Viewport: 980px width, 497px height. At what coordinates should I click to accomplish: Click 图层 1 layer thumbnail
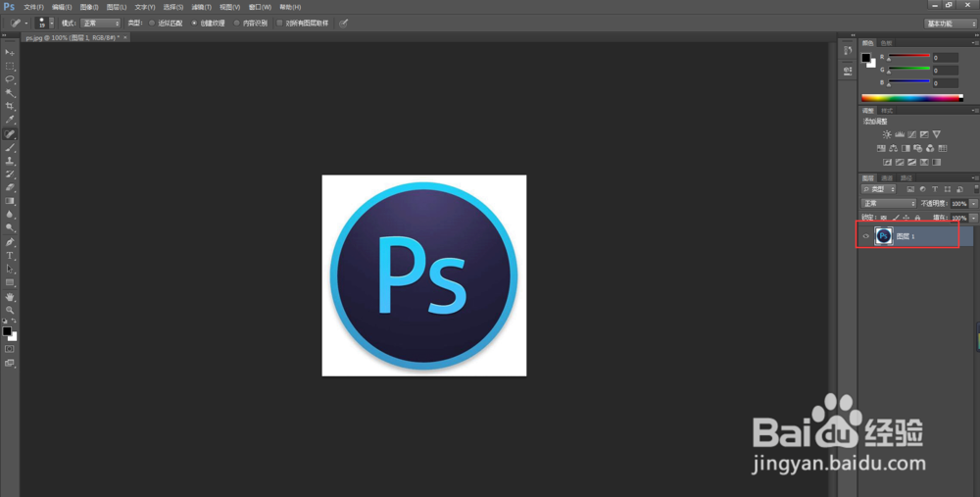coord(884,236)
